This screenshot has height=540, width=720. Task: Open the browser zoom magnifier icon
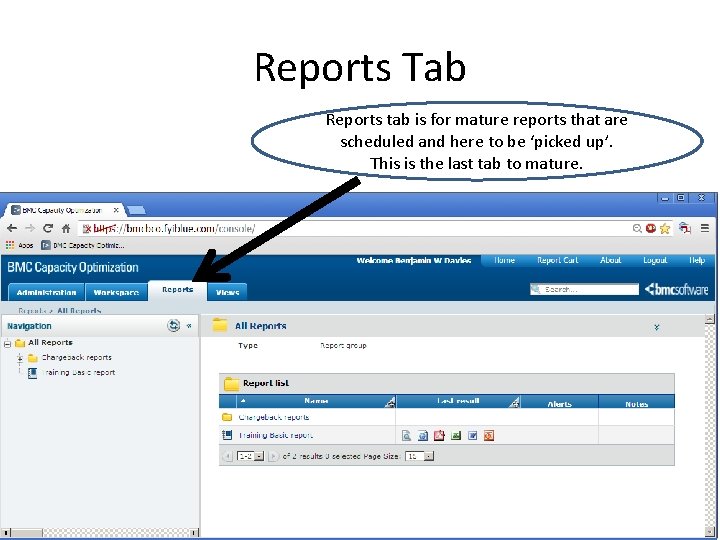coord(637,228)
